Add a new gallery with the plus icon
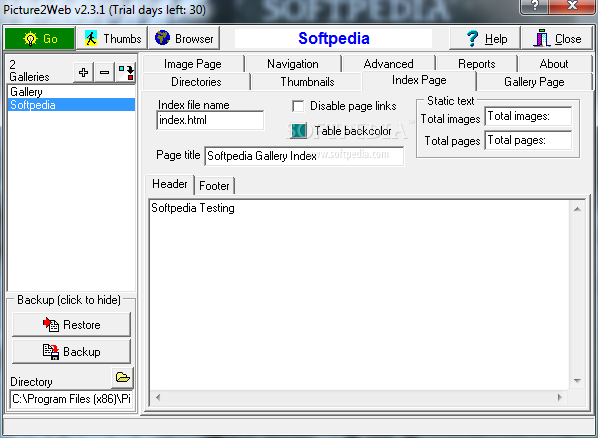Screen dimensions: 598x438 pyautogui.click(x=83, y=72)
